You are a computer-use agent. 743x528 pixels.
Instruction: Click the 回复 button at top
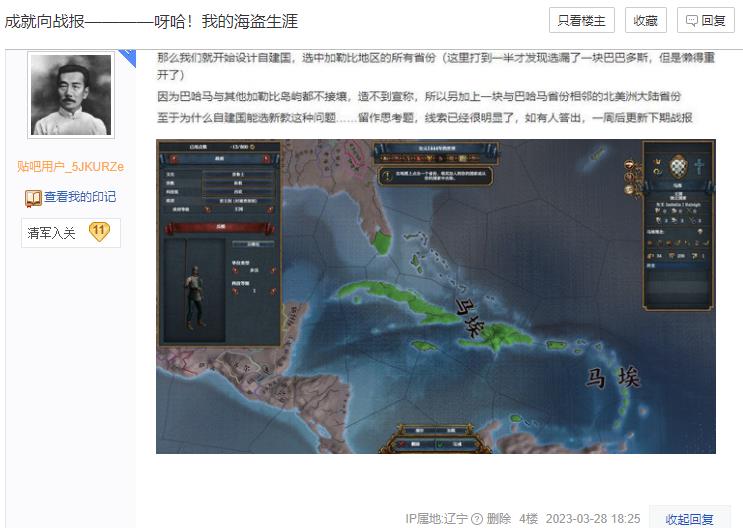click(x=706, y=20)
